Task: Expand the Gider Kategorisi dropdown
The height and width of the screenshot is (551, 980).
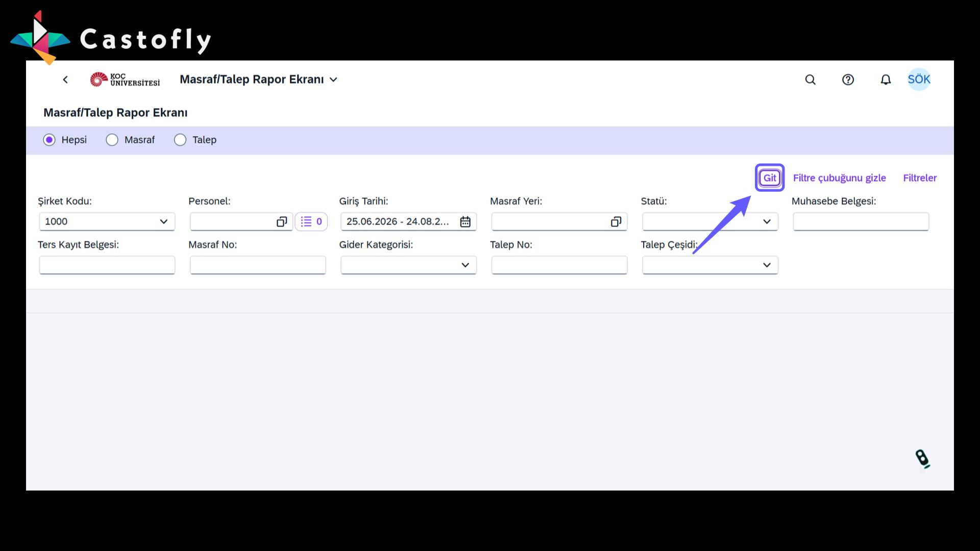Action: coord(465,265)
